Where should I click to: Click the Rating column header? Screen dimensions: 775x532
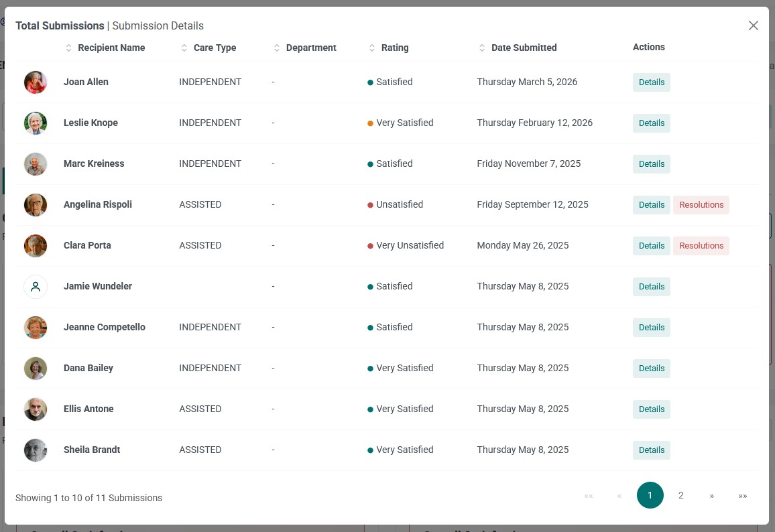(395, 48)
